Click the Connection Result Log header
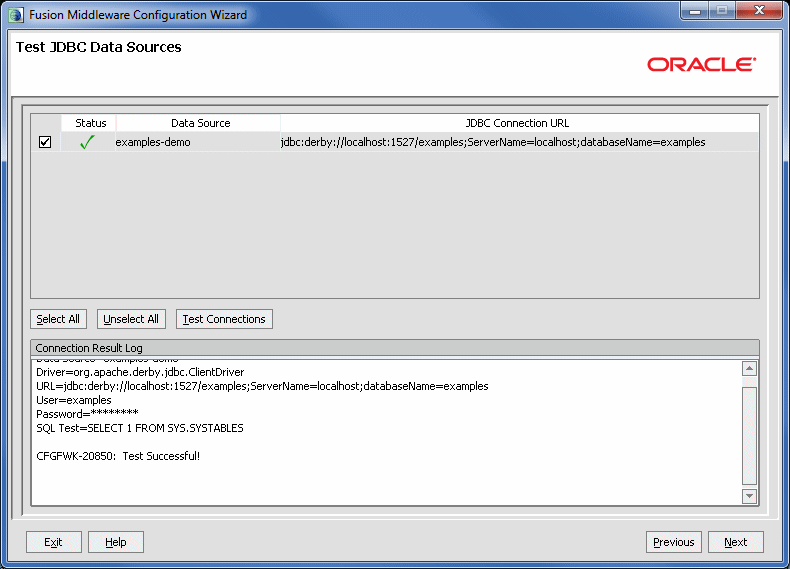The image size is (790, 569). pyautogui.click(x=394, y=348)
